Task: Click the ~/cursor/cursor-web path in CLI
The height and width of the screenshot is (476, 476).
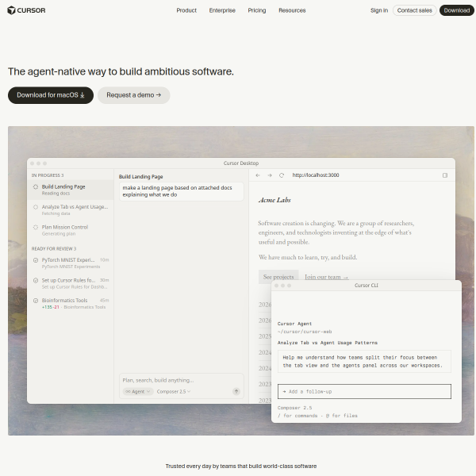Action: 305,332
